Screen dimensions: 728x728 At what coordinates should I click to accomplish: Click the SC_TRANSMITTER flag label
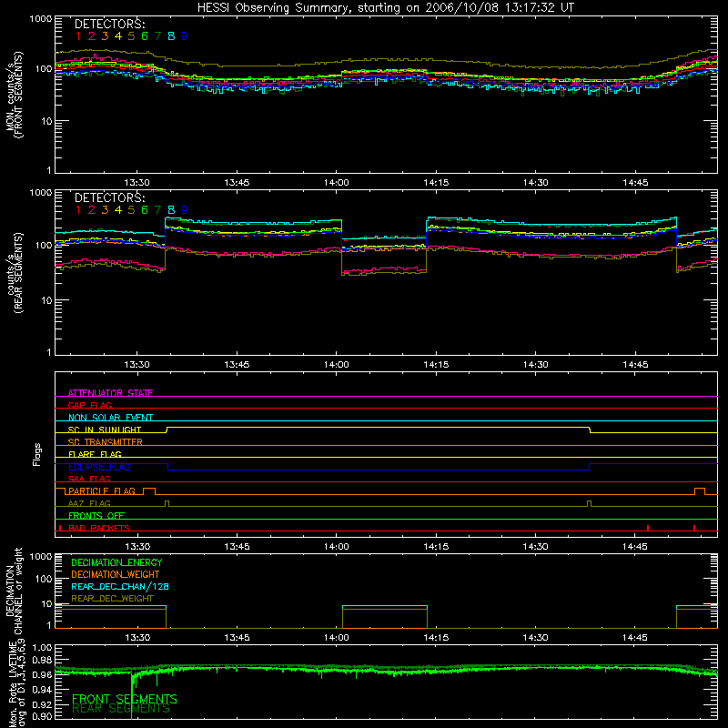106,442
